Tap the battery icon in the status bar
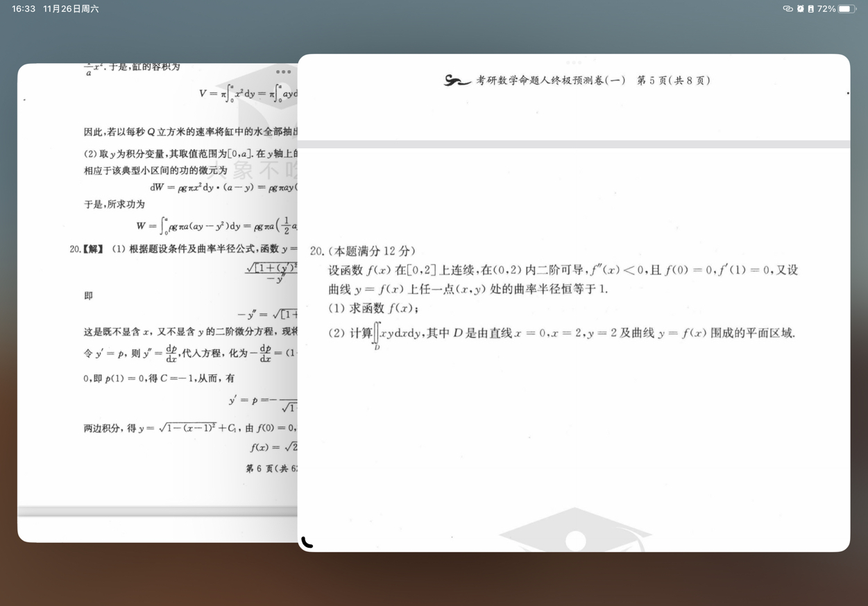The image size is (868, 606). 846,9
